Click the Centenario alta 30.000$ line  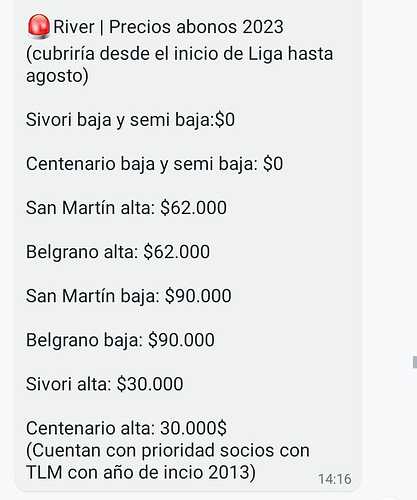[126, 428]
